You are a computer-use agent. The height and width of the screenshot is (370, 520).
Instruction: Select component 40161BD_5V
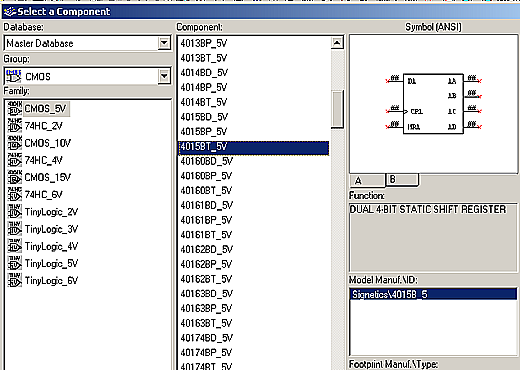[x=207, y=205]
